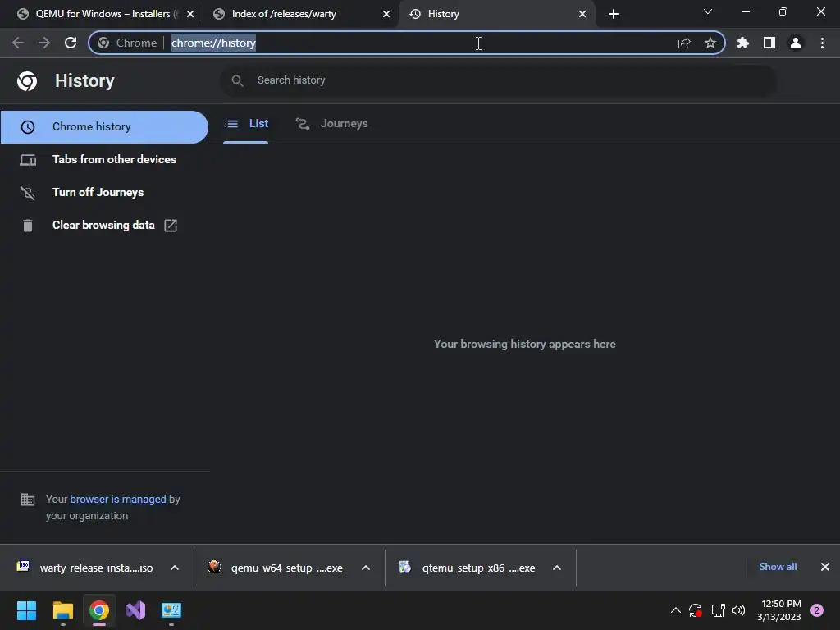Viewport: 840px width, 630px height.
Task: Open the browser is managed link
Action: tap(118, 500)
